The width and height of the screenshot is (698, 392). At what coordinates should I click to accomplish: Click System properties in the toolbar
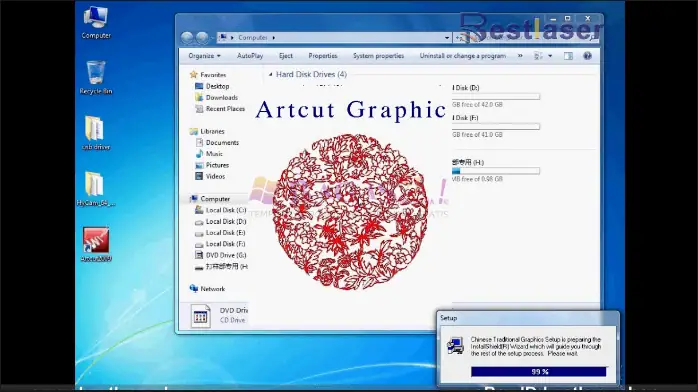tap(378, 56)
